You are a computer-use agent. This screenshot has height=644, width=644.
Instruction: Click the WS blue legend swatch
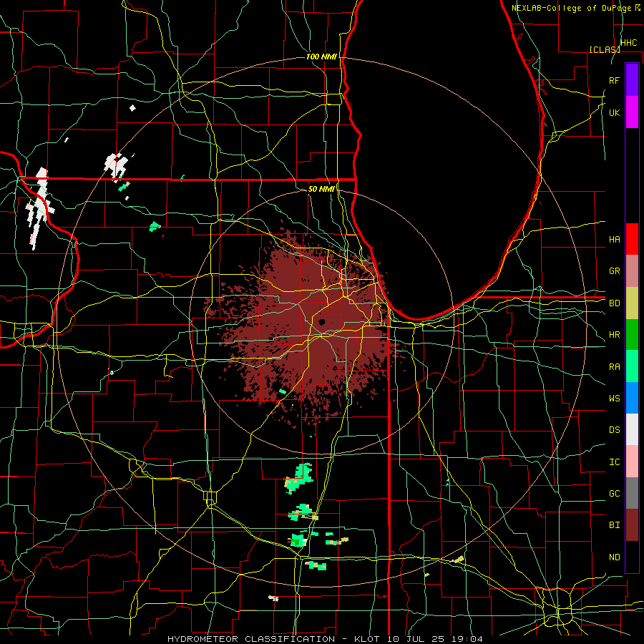click(x=632, y=398)
